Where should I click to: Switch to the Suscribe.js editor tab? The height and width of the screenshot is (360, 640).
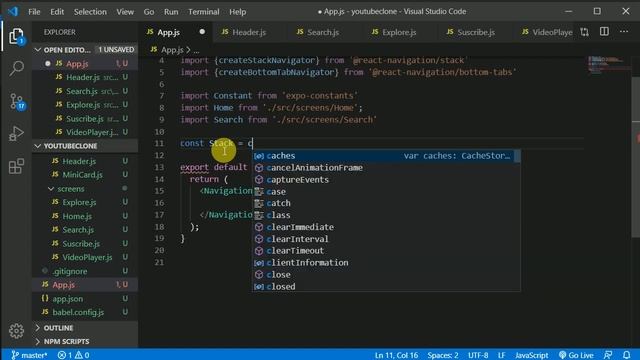[476, 32]
